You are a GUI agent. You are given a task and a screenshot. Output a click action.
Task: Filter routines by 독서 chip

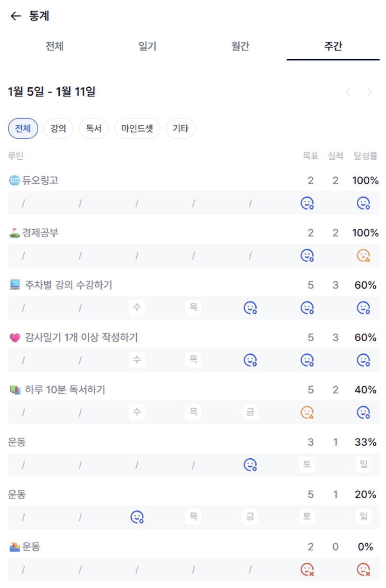coord(94,128)
